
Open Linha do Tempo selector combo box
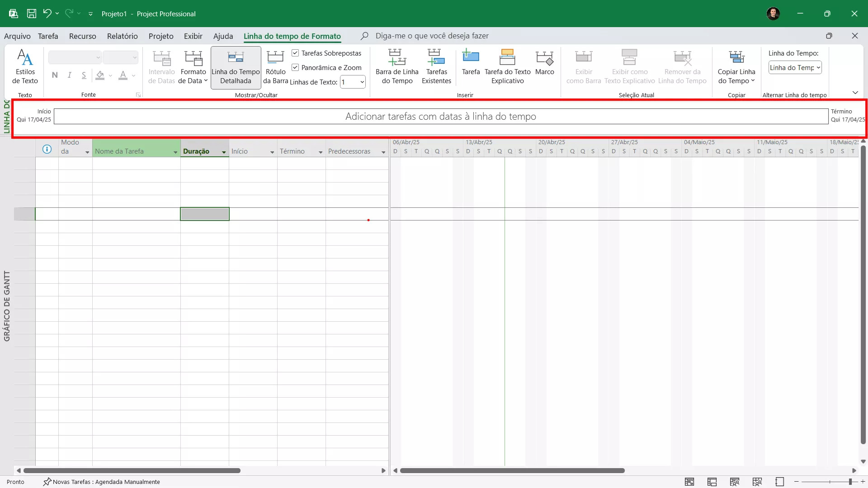tap(795, 67)
